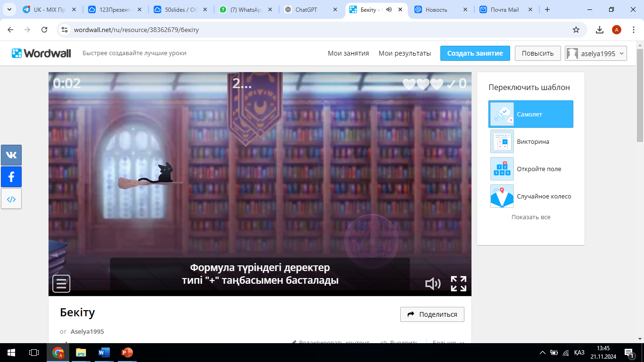Switch to the Случайное колесо template
This screenshot has height=362, width=644.
pos(531,196)
